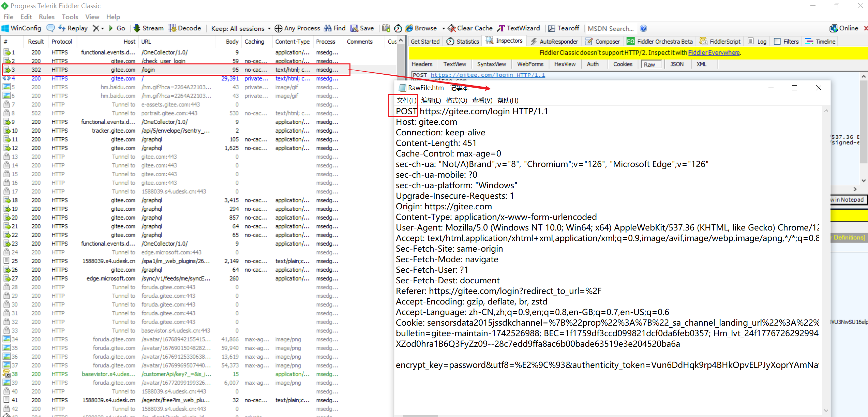Image resolution: width=868 pixels, height=417 pixels.
Task: Open the View menu in Fiddler
Action: [x=92, y=17]
